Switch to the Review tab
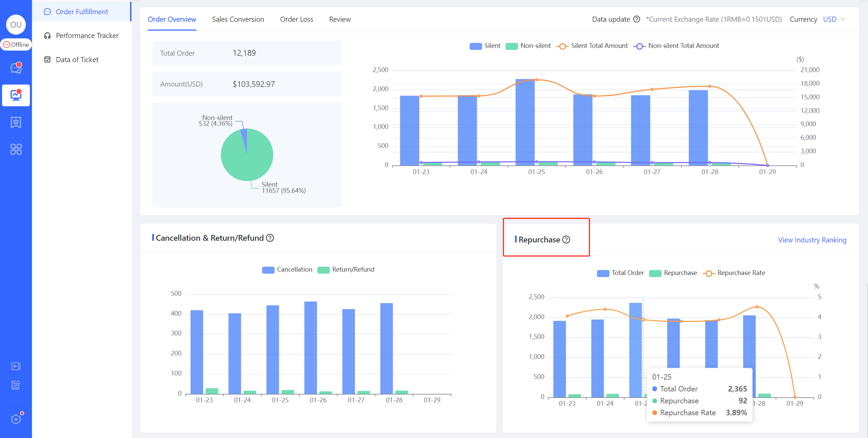 [x=340, y=19]
